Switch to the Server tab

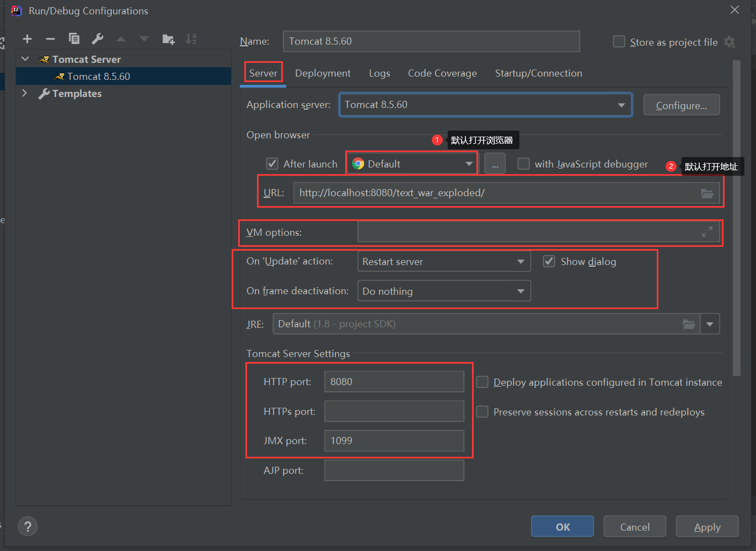pyautogui.click(x=263, y=73)
